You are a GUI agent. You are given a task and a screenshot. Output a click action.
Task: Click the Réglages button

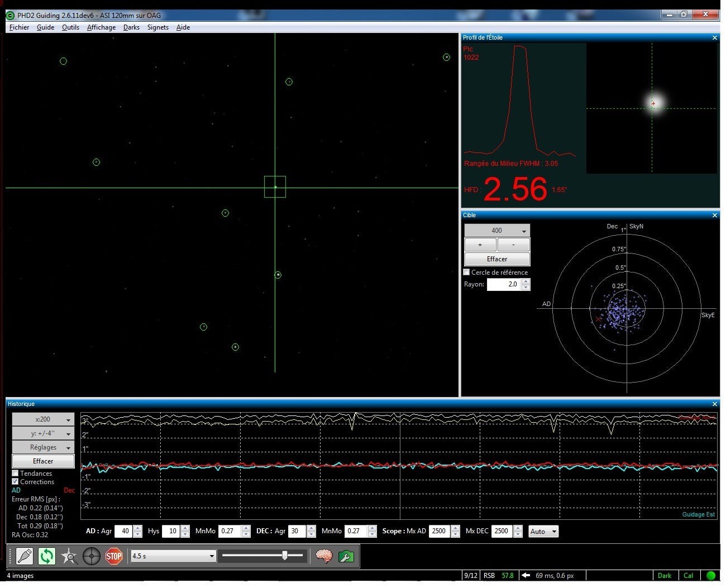(x=43, y=447)
